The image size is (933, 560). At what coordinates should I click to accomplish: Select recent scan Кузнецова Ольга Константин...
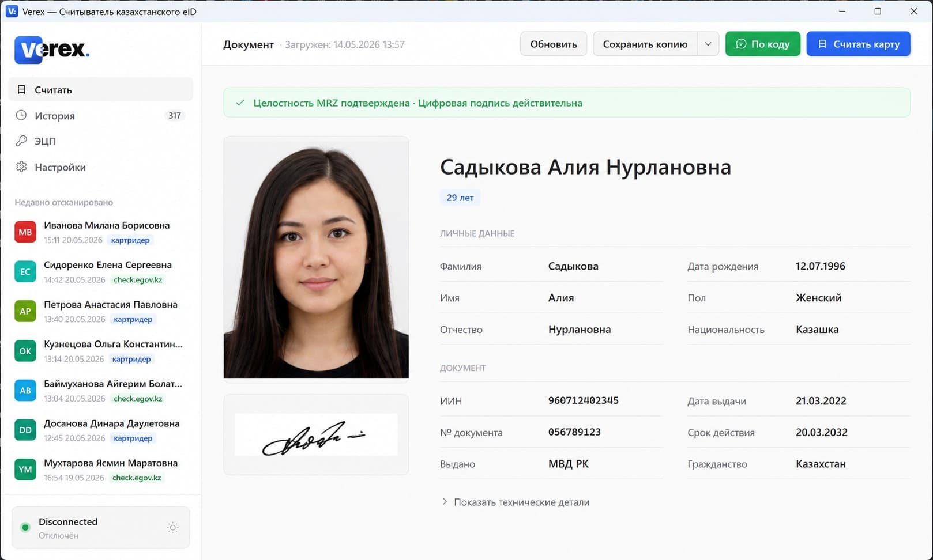[x=100, y=351]
